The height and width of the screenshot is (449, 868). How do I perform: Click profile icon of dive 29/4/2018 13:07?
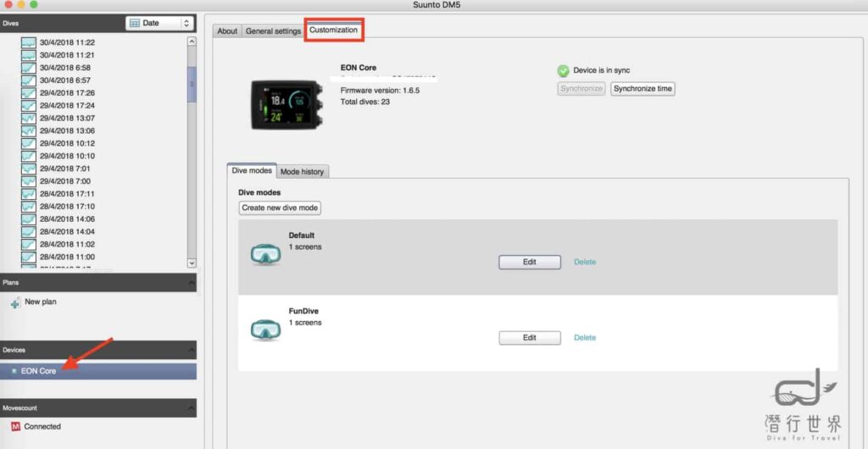point(29,119)
